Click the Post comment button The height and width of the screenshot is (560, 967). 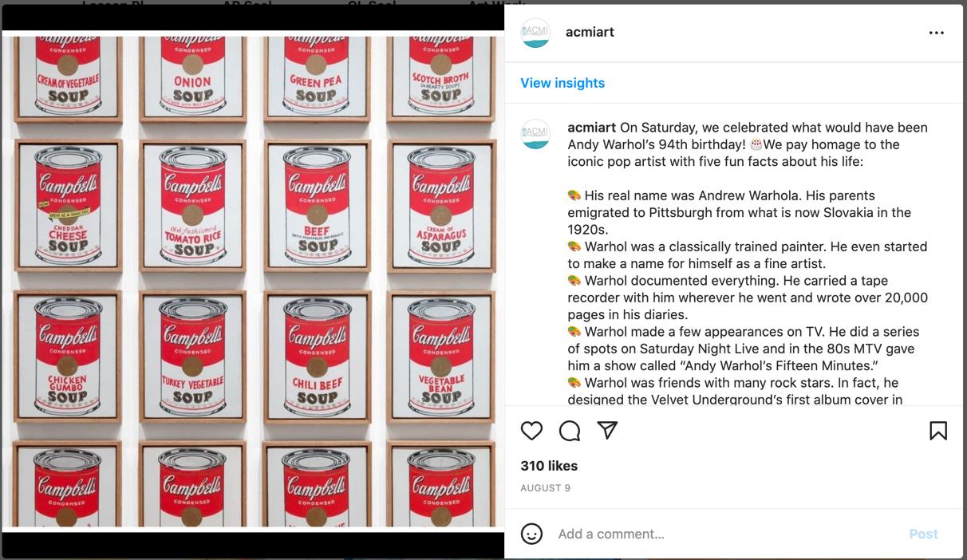coord(923,534)
